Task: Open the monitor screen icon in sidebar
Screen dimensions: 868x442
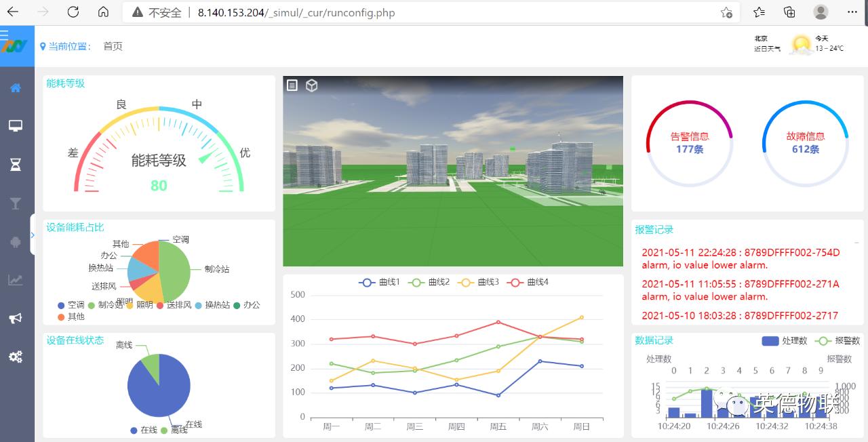Action: 16,126
